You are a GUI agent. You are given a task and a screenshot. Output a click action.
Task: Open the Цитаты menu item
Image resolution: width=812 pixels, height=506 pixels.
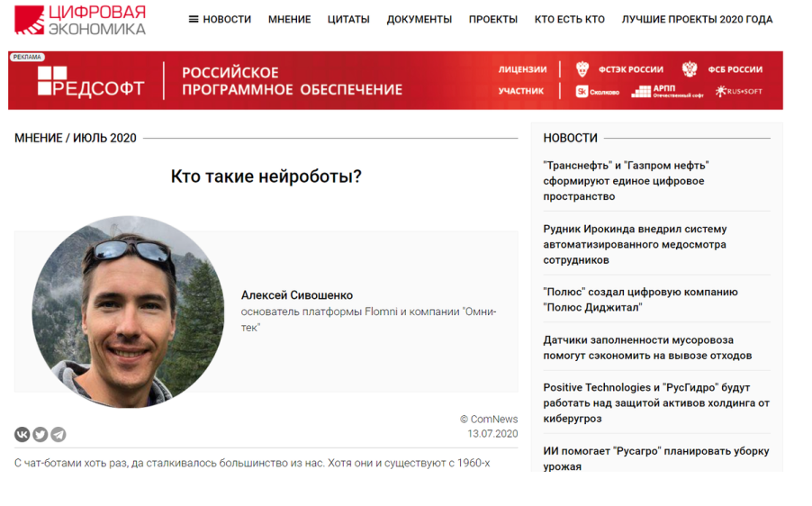(348, 19)
